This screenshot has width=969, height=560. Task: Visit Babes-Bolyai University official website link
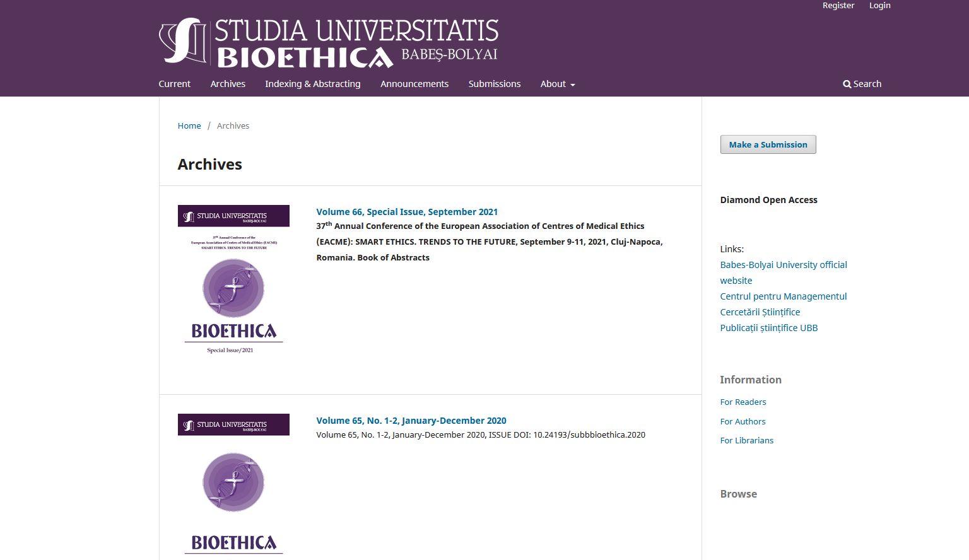pos(784,272)
